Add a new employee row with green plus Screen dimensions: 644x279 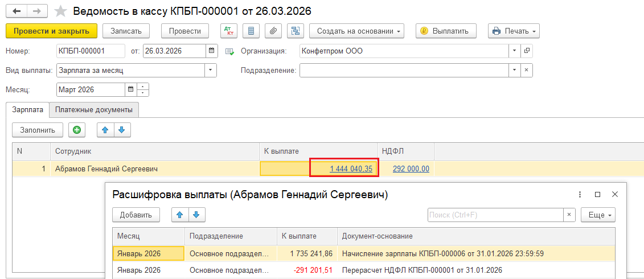pyautogui.click(x=77, y=130)
